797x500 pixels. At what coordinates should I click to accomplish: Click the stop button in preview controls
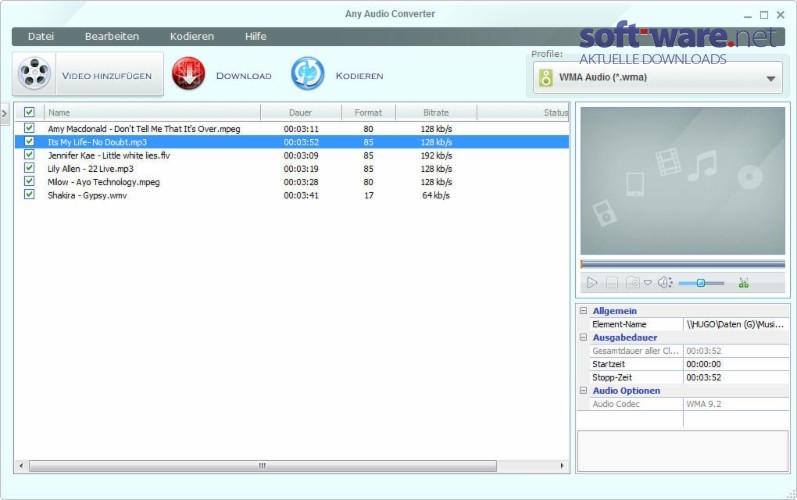612,283
